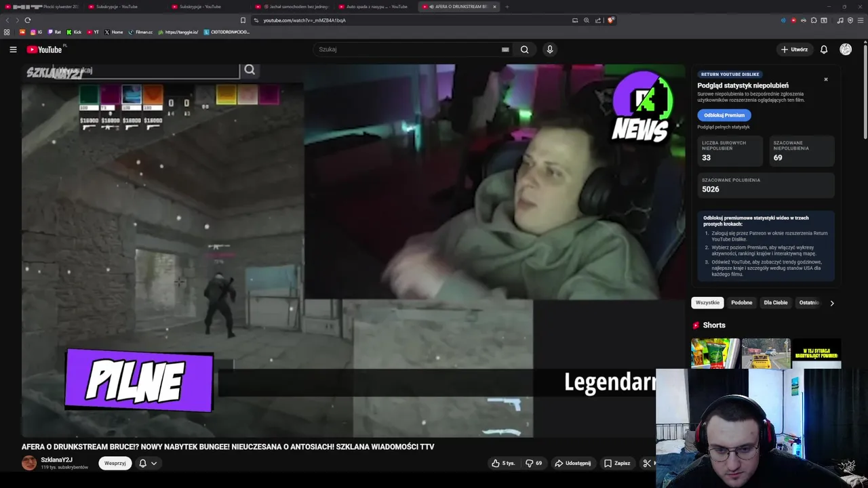Dislike the video showing 69
The height and width of the screenshot is (488, 868).
pos(534,463)
